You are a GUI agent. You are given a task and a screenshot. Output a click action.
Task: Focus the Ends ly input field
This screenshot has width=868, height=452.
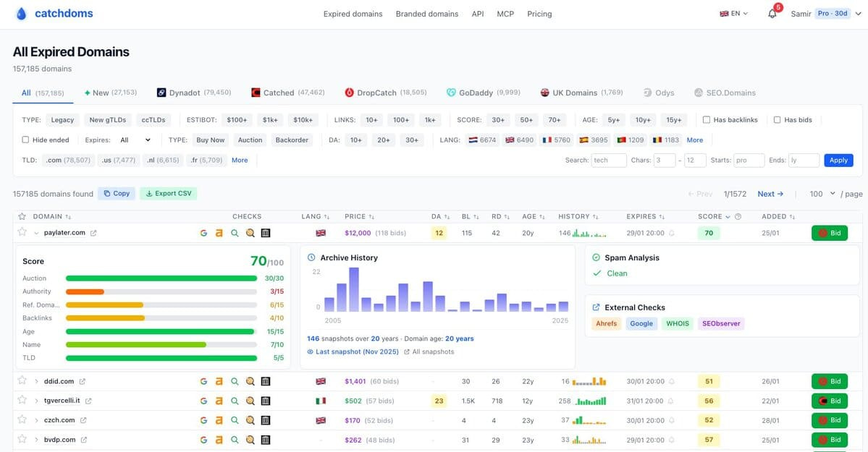[804, 161]
